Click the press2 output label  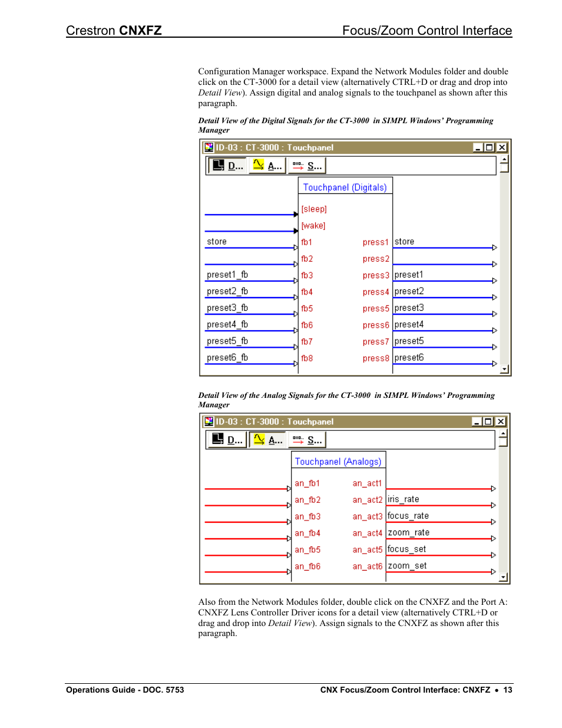point(376,259)
